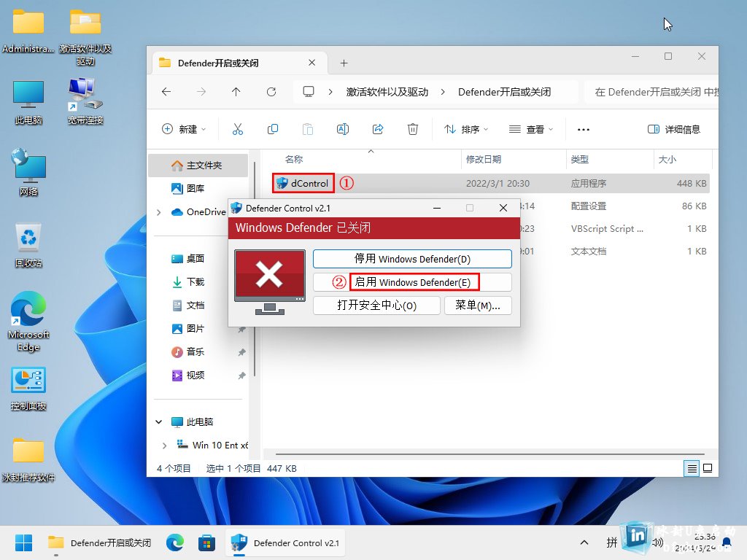Click the Share icon in toolbar

378,129
